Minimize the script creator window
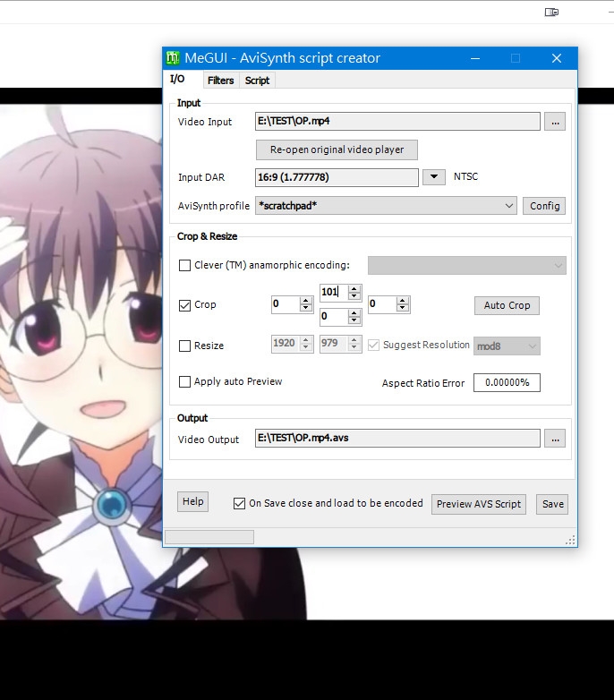The height and width of the screenshot is (700, 614). coord(475,58)
